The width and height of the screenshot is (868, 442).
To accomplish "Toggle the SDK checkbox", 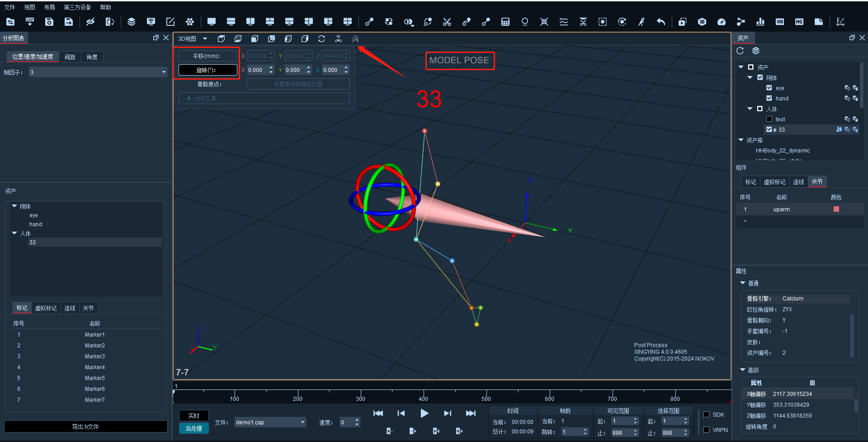I will point(706,414).
